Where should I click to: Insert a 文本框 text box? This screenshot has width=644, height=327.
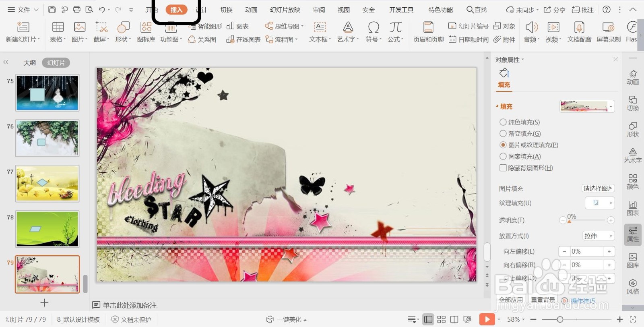tap(320, 32)
